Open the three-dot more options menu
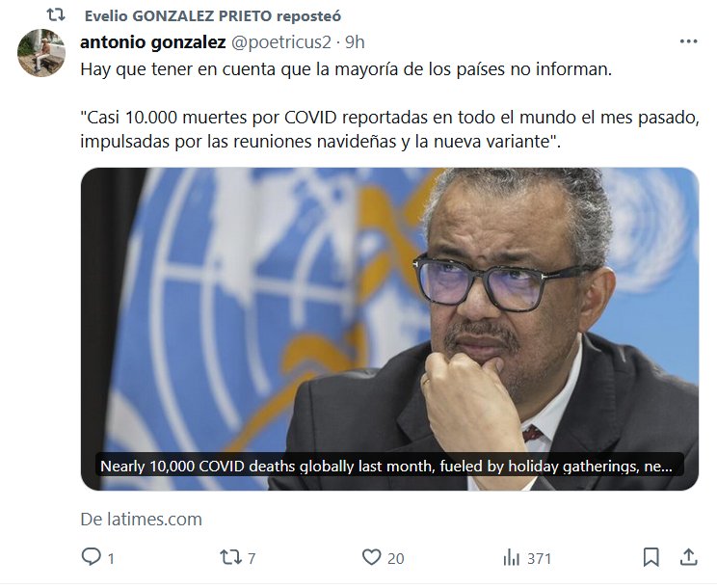Image resolution: width=717 pixels, height=588 pixels. click(689, 41)
